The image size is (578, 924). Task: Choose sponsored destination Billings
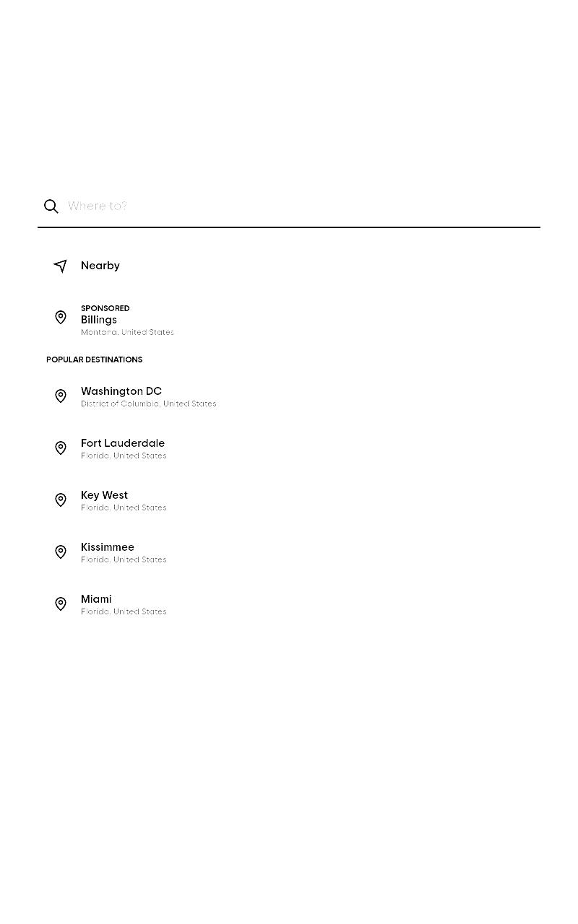tap(289, 320)
